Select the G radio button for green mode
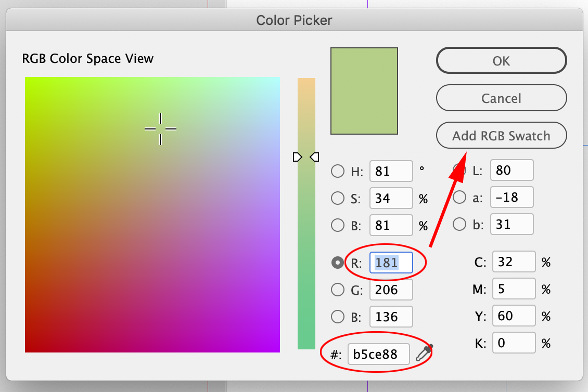Viewport: 588px width, 392px height. point(338,290)
